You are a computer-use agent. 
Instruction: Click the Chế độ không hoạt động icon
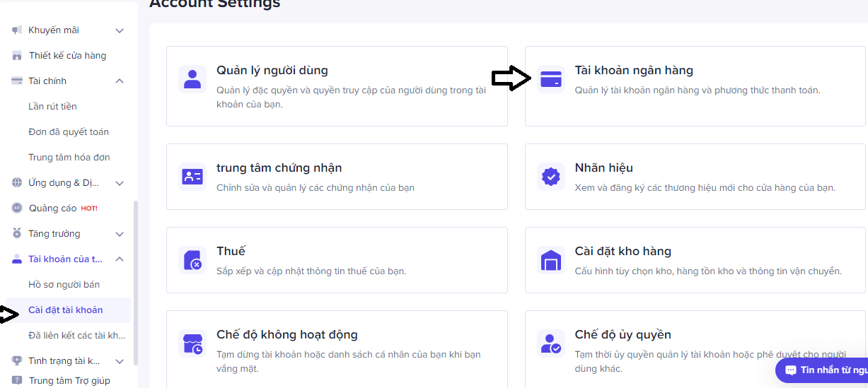[192, 343]
